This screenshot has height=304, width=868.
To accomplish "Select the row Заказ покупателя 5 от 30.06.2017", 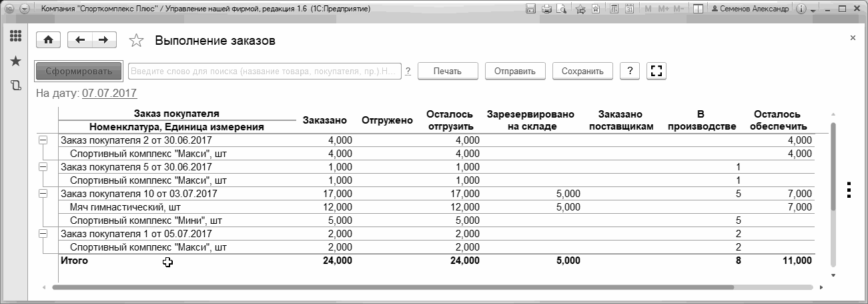I will point(436,167).
